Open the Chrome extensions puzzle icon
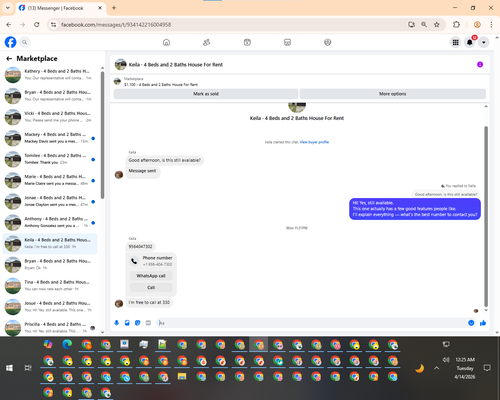The height and width of the screenshot is (400, 500). [456, 25]
